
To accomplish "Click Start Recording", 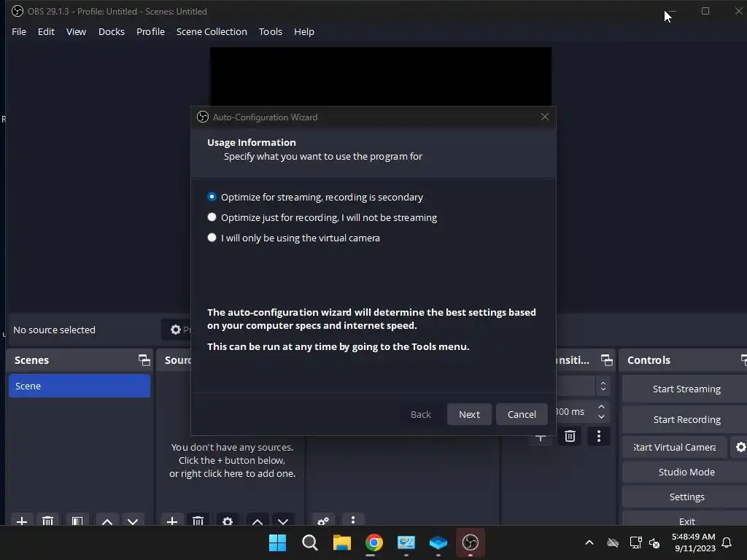I will pos(686,419).
